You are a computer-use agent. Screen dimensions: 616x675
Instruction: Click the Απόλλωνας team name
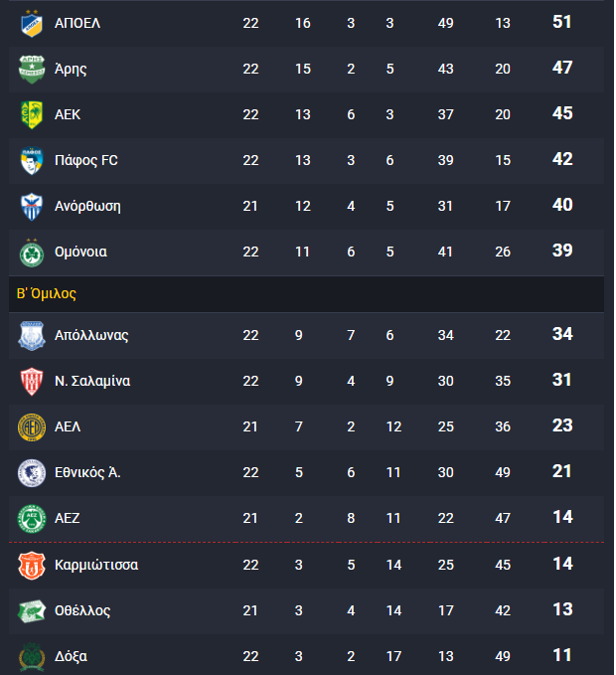91,335
